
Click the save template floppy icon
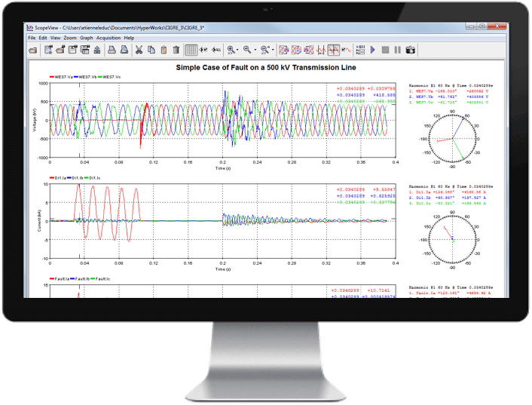[x=72, y=51]
